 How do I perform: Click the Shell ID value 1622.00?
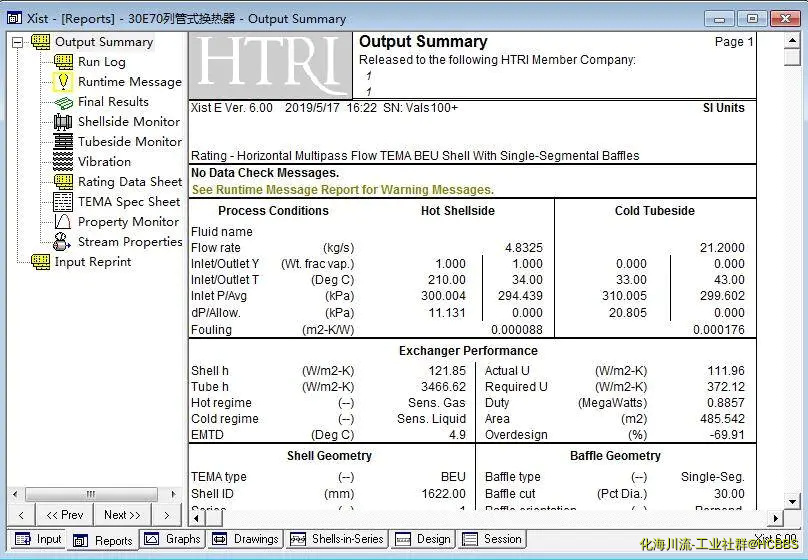point(444,494)
